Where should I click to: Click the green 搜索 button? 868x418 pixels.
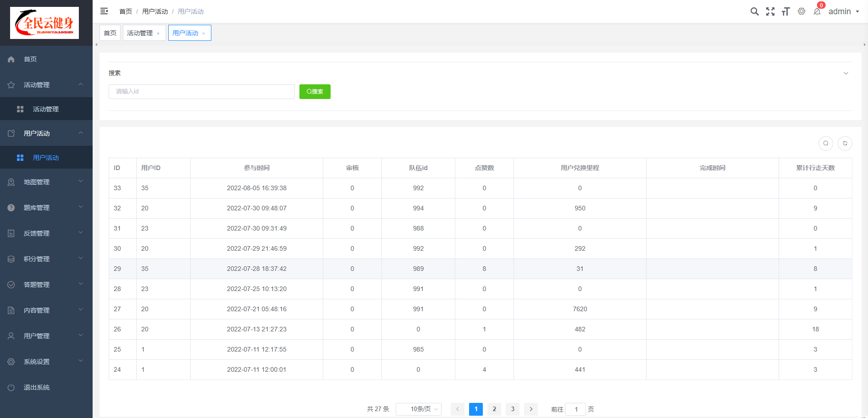click(315, 92)
